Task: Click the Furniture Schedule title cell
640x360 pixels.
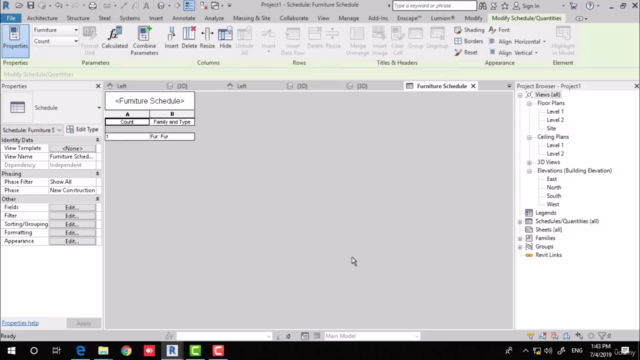Action: (150, 101)
